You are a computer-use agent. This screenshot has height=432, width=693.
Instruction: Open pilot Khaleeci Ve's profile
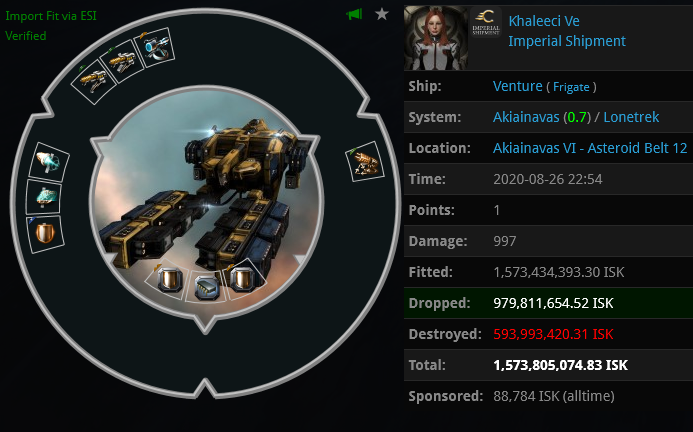(544, 21)
